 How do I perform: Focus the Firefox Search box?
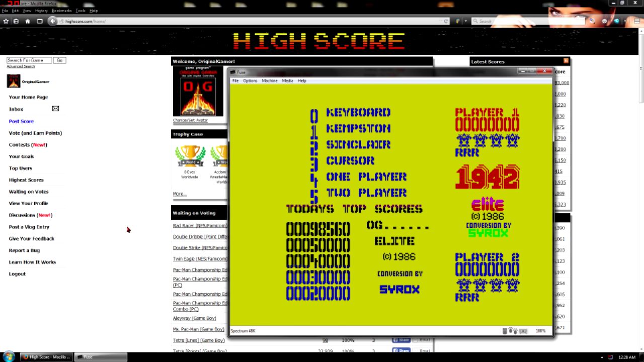528,21
